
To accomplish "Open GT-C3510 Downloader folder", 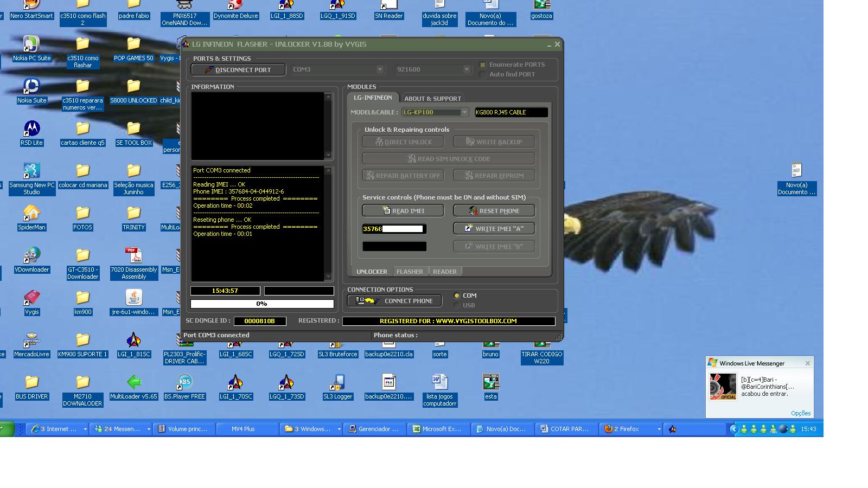I will (x=82, y=256).
